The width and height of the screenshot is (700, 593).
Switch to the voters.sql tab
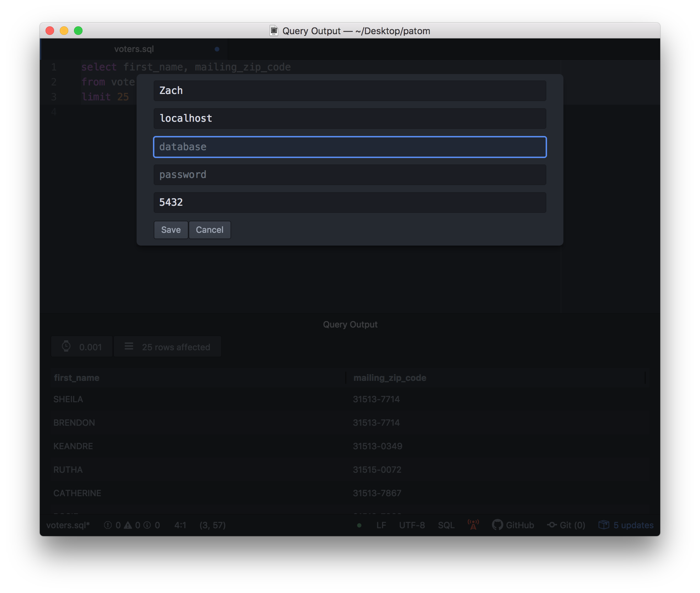134,49
